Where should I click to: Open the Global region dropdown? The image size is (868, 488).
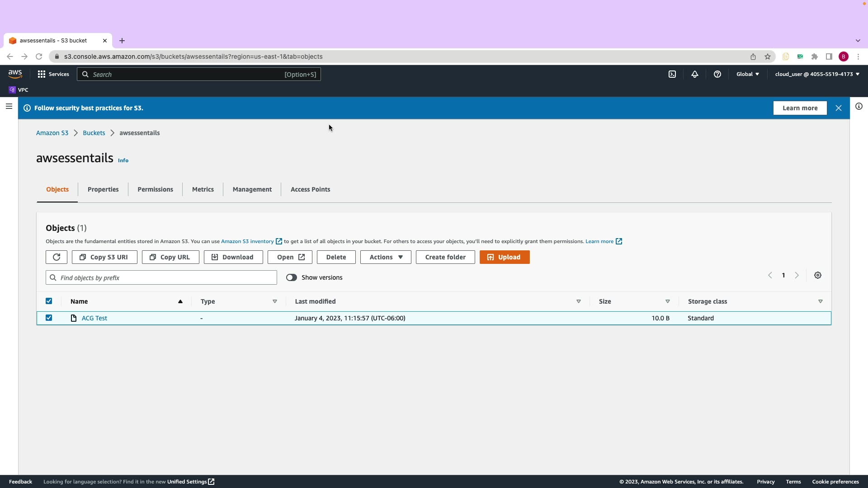[x=747, y=74]
